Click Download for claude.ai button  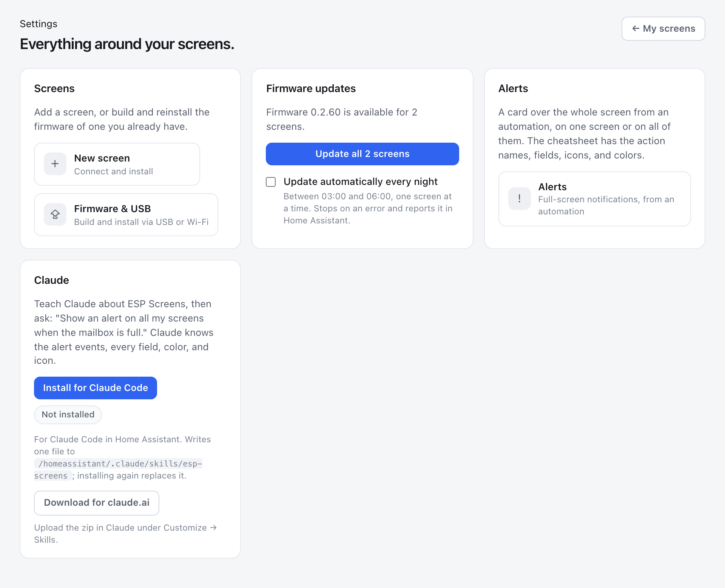(97, 503)
